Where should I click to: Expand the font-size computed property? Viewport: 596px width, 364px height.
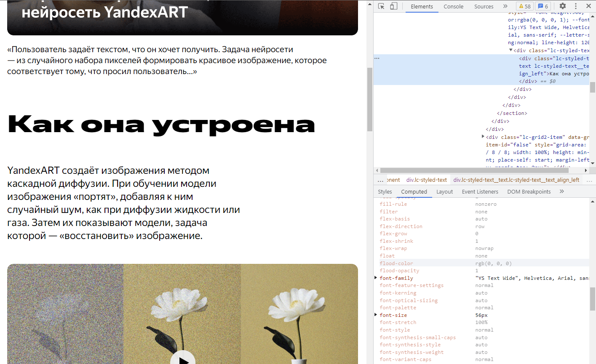376,315
